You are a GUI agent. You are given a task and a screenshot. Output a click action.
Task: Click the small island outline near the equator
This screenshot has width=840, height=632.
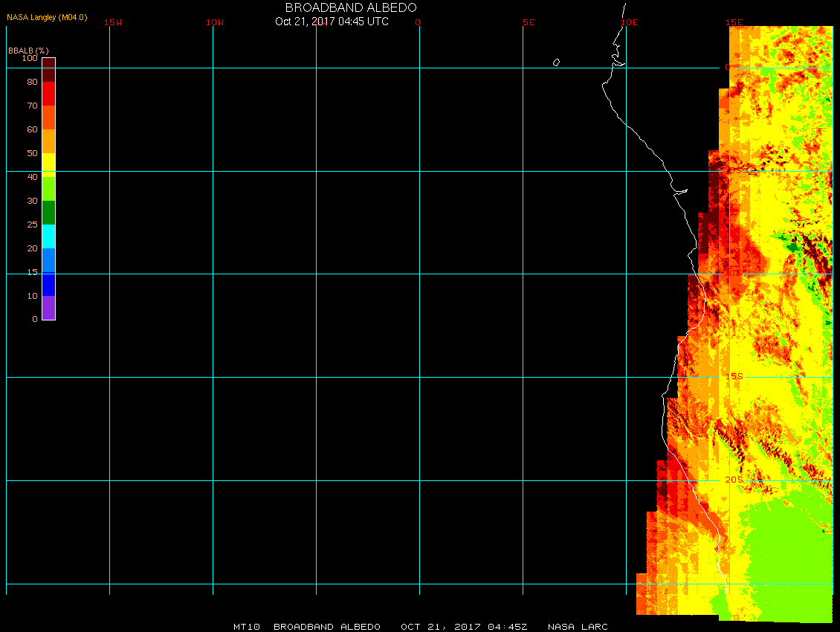(x=556, y=62)
